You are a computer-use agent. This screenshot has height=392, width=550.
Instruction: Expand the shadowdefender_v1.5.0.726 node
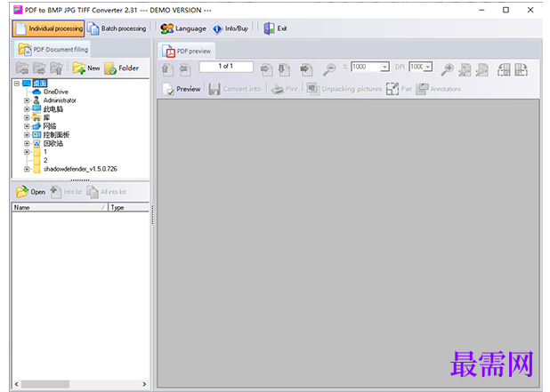pos(27,169)
